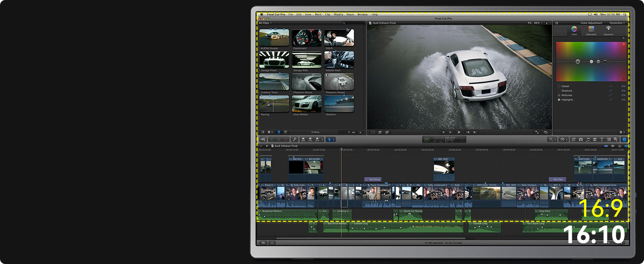Open the Modify menu

(x=338, y=15)
